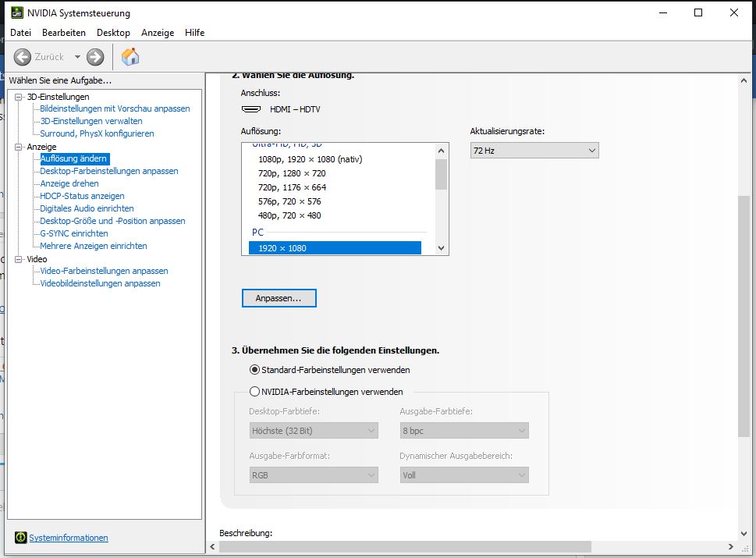Minimize the NVIDIA Systemsteuerung window
756x558 pixels.
[x=663, y=13]
